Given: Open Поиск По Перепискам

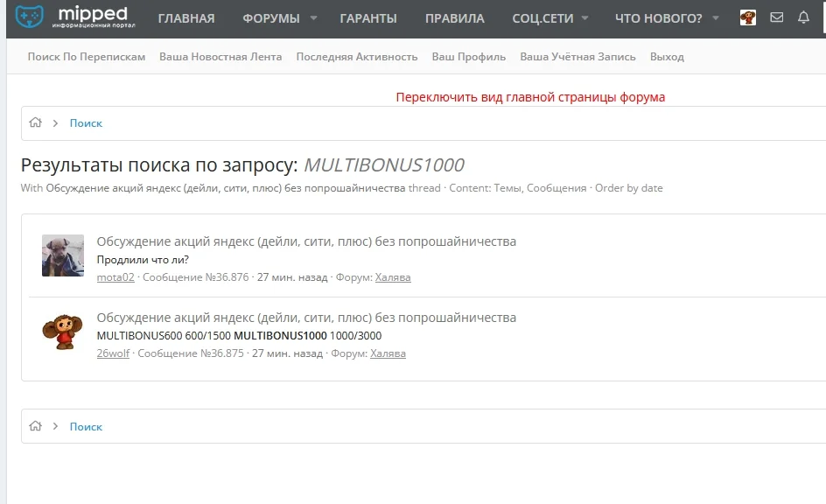Looking at the screenshot, I should coord(87,56).
